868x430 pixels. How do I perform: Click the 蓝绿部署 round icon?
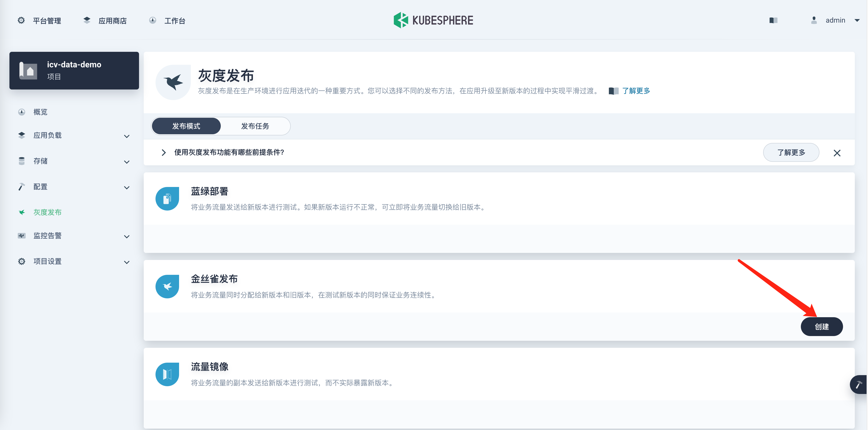(167, 199)
